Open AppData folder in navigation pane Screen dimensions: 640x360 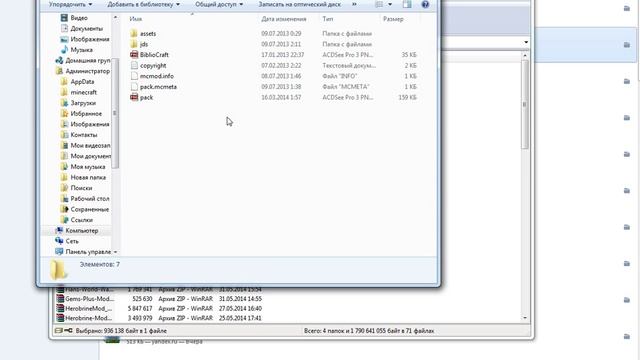coord(82,82)
